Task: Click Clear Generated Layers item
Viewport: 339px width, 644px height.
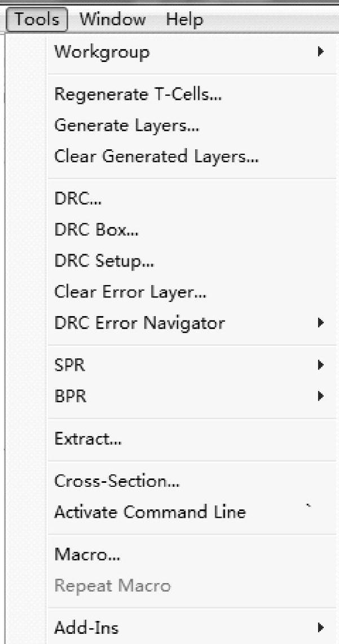Action: tap(156, 156)
